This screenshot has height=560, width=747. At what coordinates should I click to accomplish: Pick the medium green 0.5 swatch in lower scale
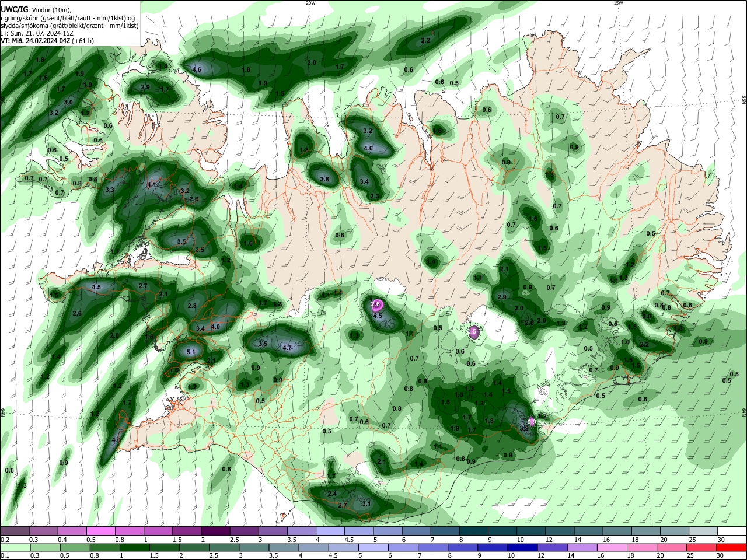tap(75, 547)
